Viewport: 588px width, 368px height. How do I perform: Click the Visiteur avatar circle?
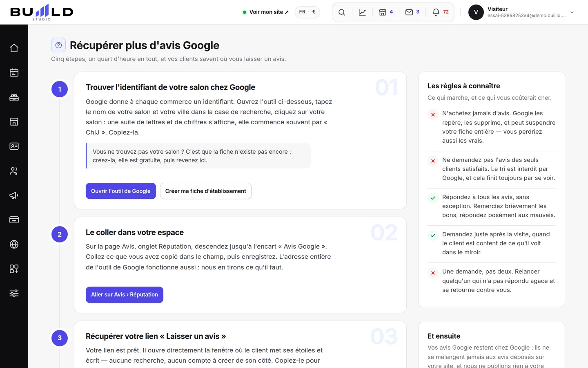pyautogui.click(x=476, y=12)
